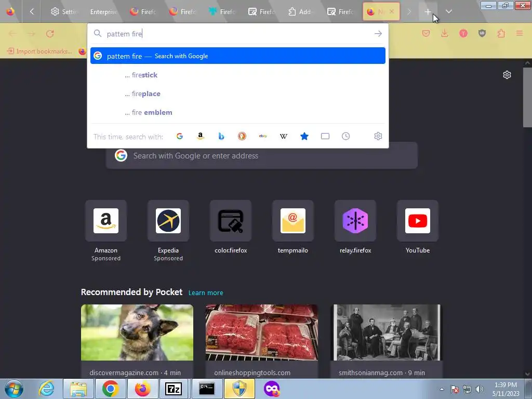532x399 pixels.
Task: Open the account avatar T icon
Action: tap(463, 33)
